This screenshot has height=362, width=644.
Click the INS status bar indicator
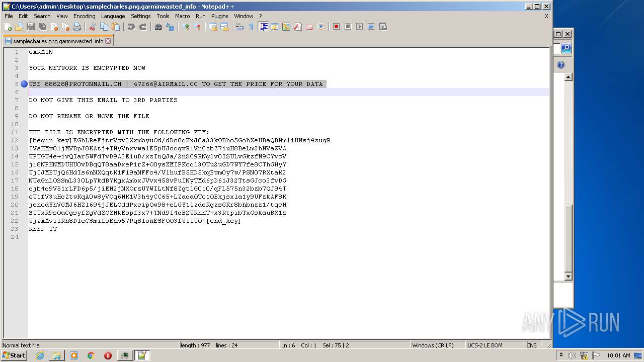coord(532,345)
